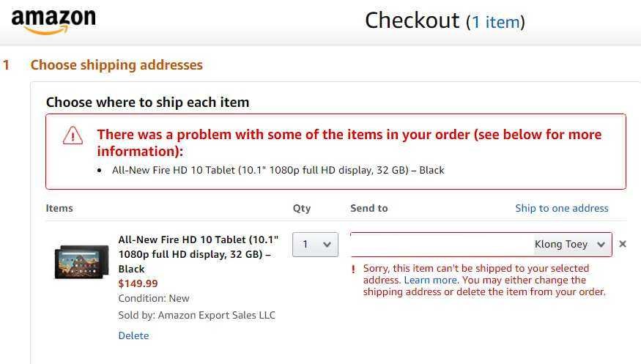Remove the address row with the X icon

coord(623,244)
